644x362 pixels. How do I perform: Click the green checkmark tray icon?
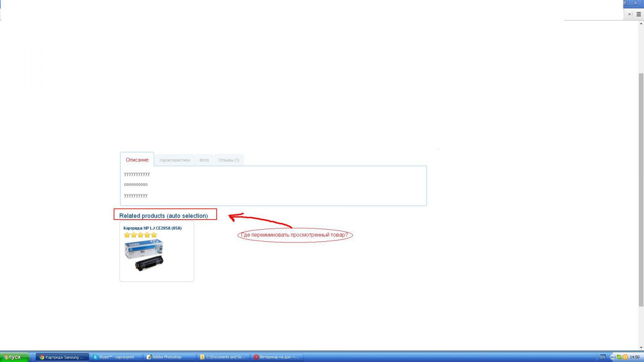click(619, 357)
